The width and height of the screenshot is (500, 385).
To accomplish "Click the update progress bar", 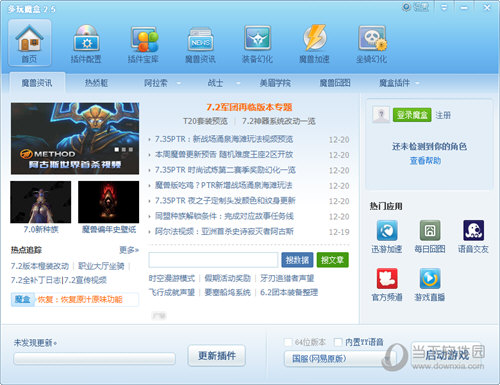I will point(94,359).
